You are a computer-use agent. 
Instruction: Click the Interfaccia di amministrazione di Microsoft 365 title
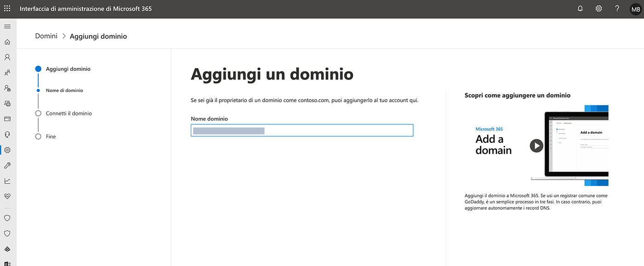click(86, 9)
